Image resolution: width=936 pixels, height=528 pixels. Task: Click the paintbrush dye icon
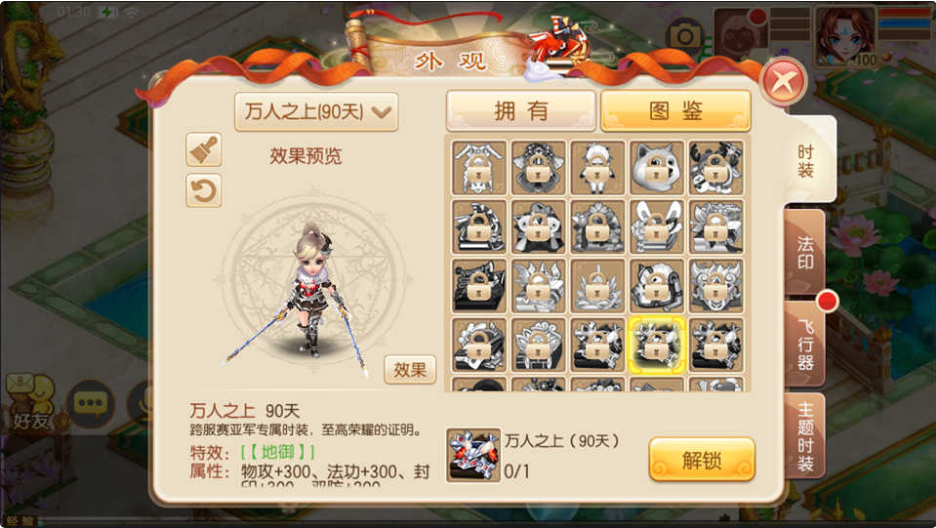pyautogui.click(x=204, y=149)
